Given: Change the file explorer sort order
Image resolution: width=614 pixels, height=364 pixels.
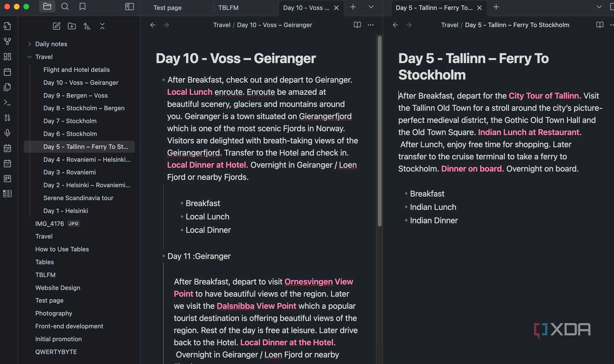Looking at the screenshot, I should point(87,26).
